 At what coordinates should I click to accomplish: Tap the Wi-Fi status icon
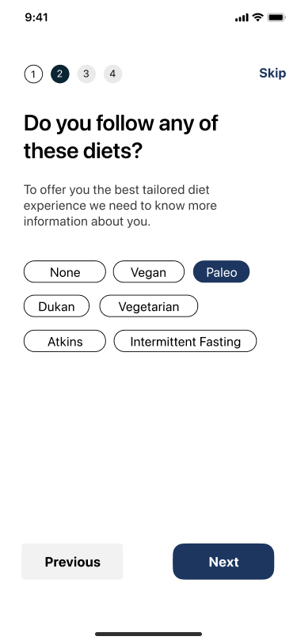(258, 17)
